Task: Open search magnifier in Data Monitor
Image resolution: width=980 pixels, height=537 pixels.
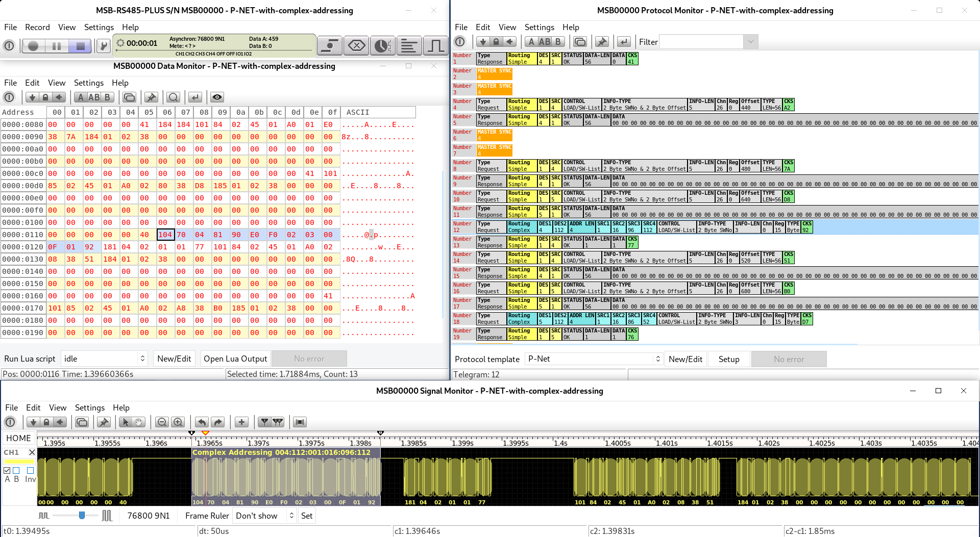Action: [x=174, y=97]
